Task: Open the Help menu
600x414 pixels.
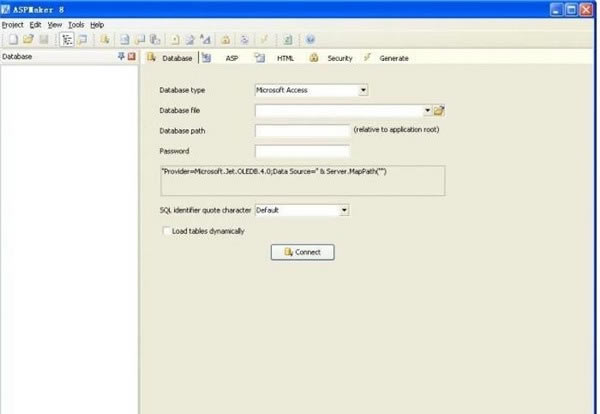Action: 97,25
